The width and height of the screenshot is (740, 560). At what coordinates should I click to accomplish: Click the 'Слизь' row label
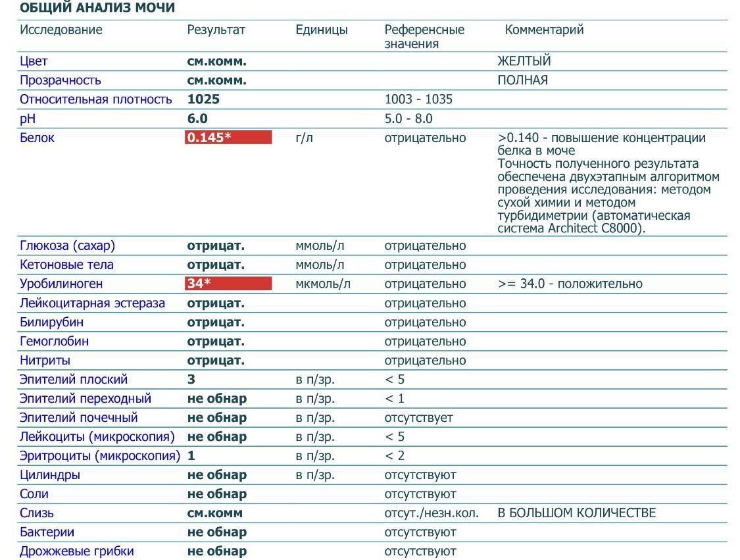(36, 514)
